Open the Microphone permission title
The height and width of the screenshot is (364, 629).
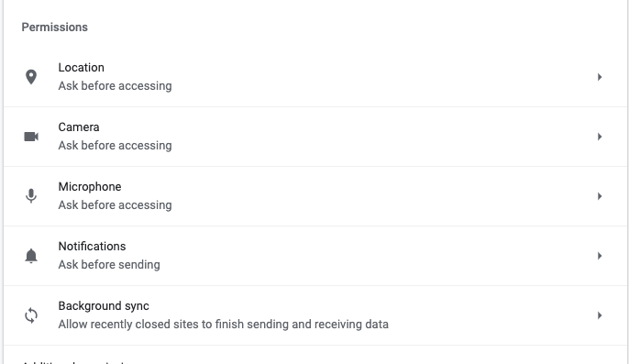click(90, 187)
